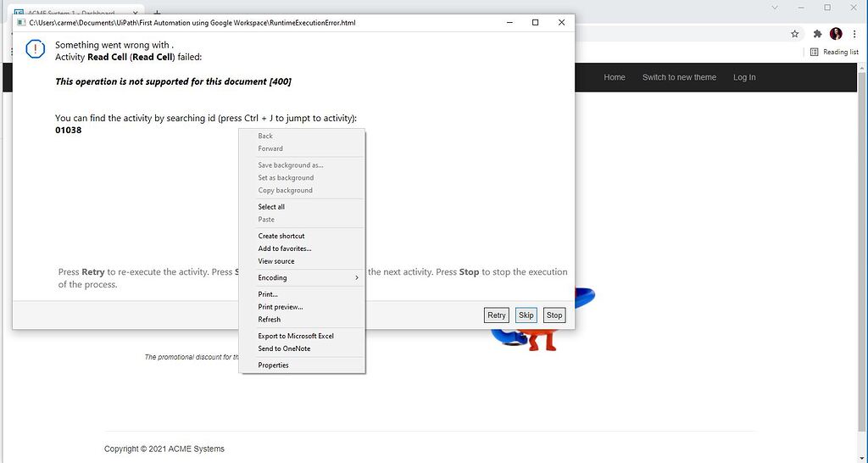Image resolution: width=868 pixels, height=463 pixels.
Task: Click Switch to new theme link
Action: click(679, 77)
